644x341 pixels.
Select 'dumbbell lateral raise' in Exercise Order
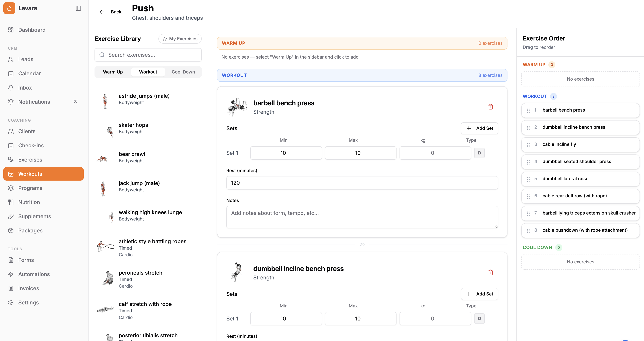[580, 179]
